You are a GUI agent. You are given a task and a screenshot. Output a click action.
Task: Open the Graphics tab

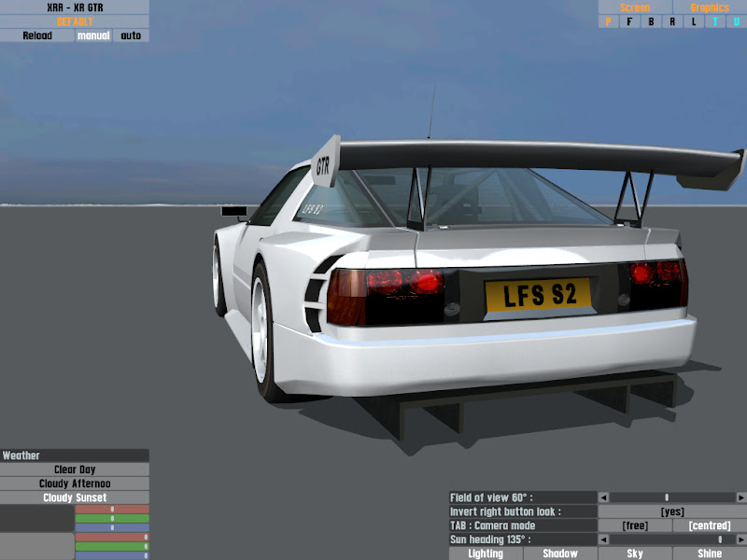[710, 7]
